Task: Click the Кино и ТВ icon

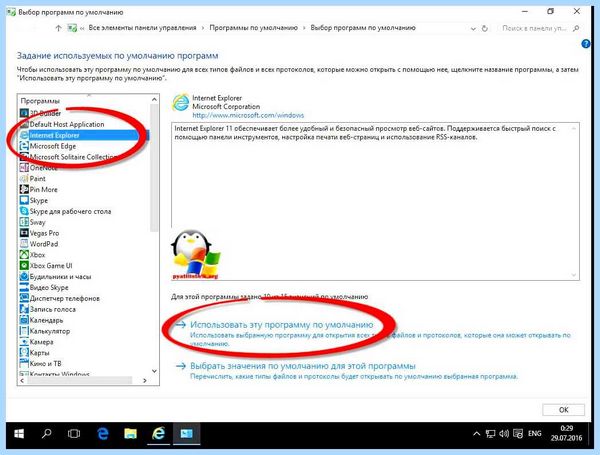Action: pyautogui.click(x=24, y=363)
